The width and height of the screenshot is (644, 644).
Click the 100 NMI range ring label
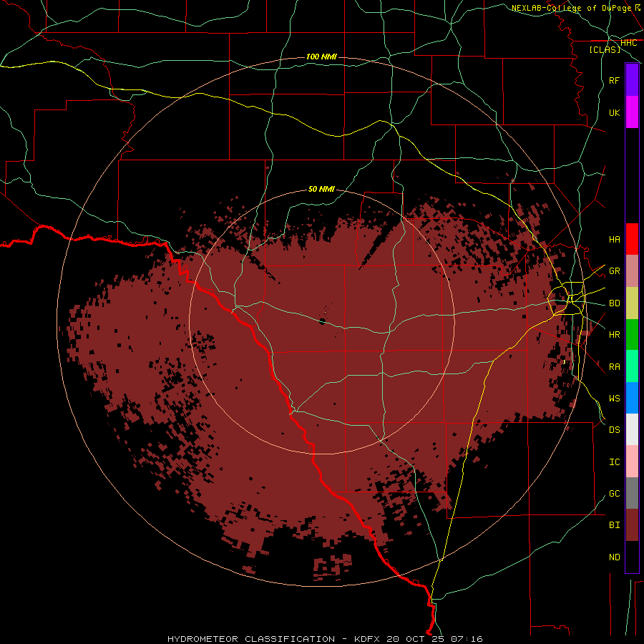(x=321, y=57)
